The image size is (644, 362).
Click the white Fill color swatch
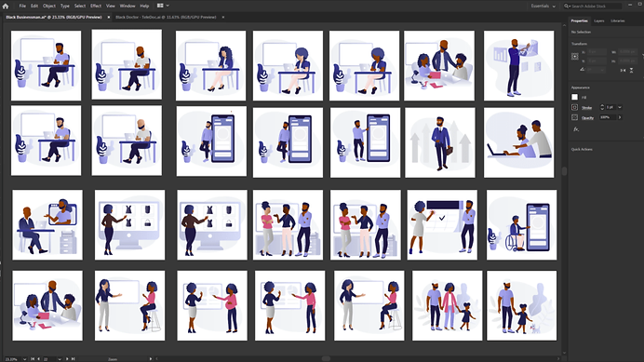(574, 97)
